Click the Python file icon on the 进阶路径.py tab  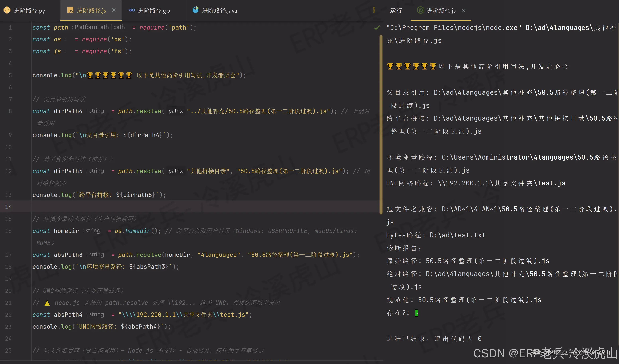click(x=7, y=10)
